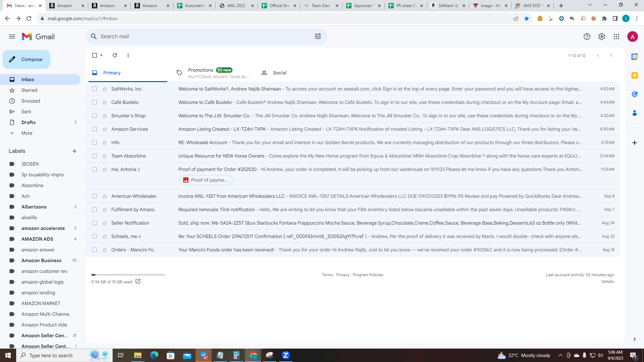
Task: Click the Chrome address bar URL
Action: (83, 18)
